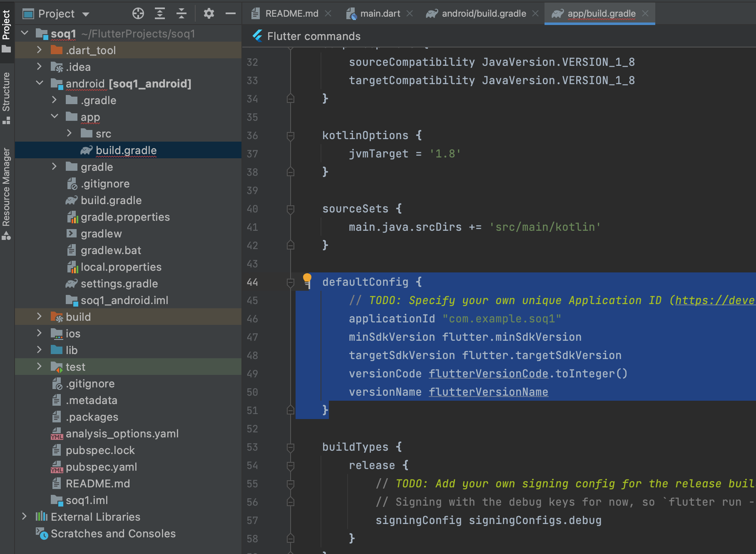Click the Expand All icon in Project toolbar
This screenshot has height=554, width=756.
tap(160, 14)
